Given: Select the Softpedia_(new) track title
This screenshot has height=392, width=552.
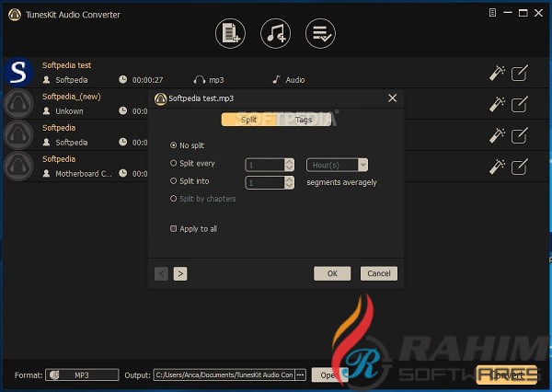Looking at the screenshot, I should [x=72, y=97].
